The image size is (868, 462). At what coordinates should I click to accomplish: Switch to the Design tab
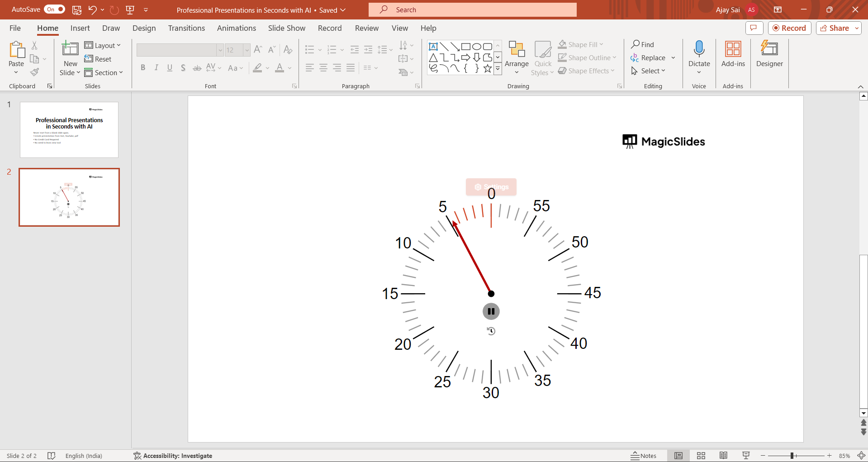(144, 28)
